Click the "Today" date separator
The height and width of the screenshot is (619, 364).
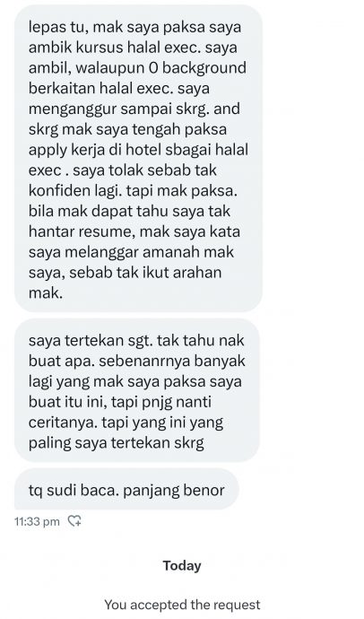[x=182, y=565]
